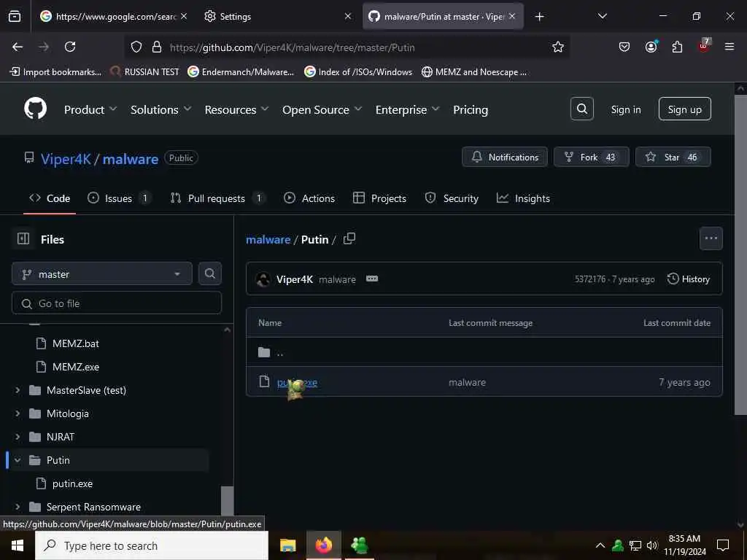Expand Solutions navigation menu
The image size is (747, 560).
[x=161, y=109]
